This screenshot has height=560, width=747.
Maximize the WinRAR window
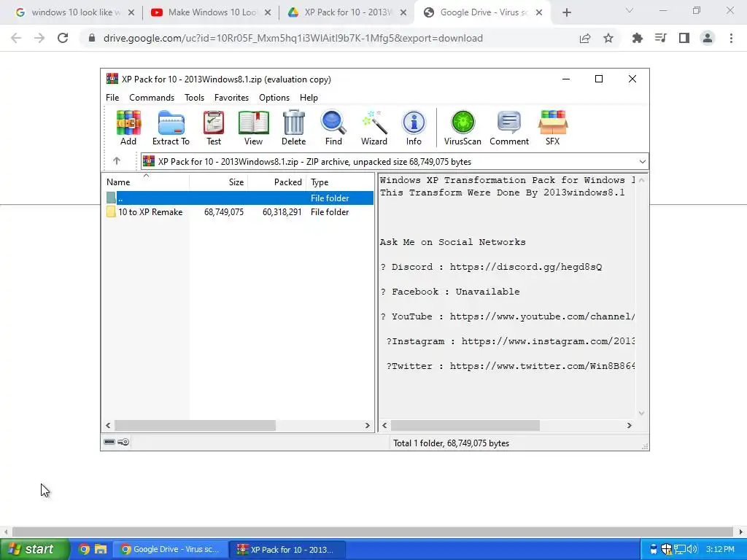coord(599,79)
